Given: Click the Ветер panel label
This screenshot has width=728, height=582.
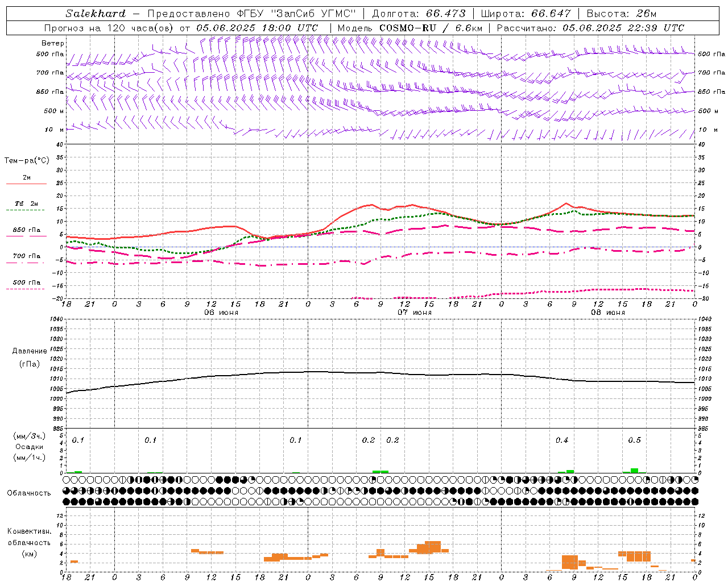Looking at the screenshot, I should click(53, 43).
